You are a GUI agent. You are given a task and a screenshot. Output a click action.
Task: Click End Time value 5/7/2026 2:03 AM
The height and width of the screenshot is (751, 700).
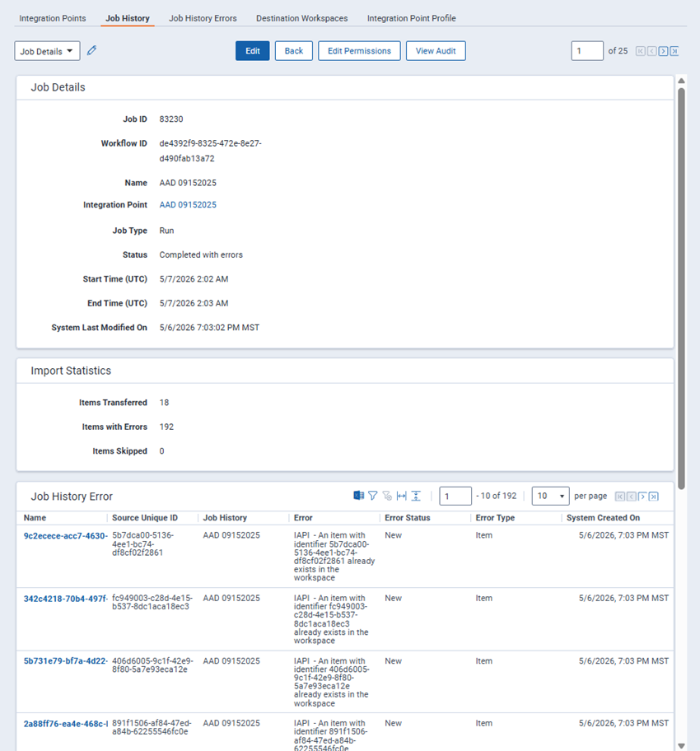(194, 303)
